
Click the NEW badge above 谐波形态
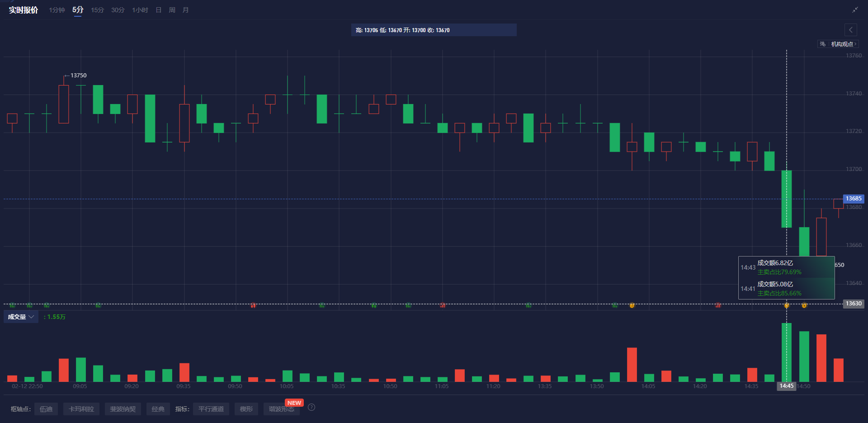point(294,402)
